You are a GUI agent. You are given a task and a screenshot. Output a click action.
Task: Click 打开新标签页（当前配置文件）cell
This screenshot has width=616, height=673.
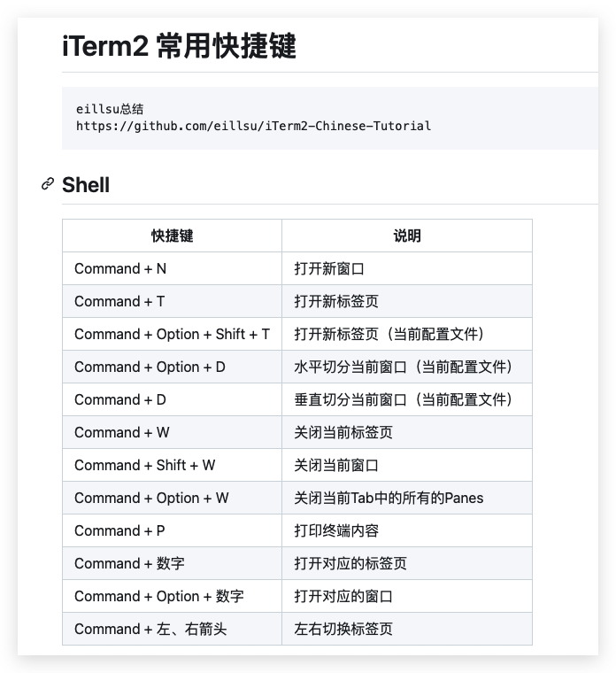pyautogui.click(x=407, y=334)
